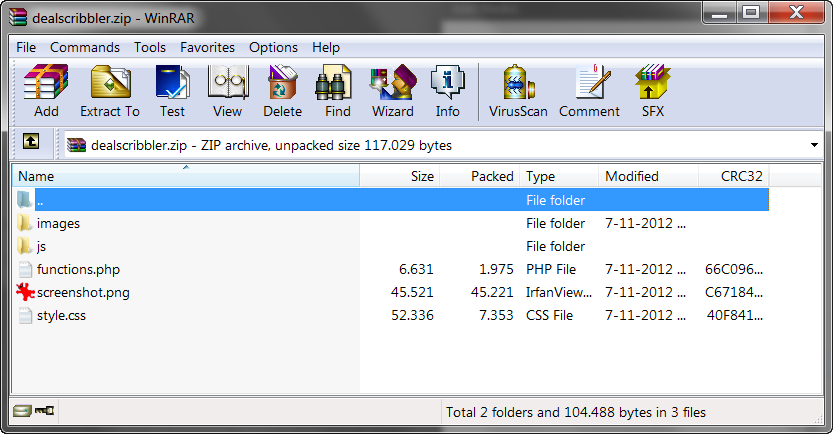Click the style.css file icon

click(25, 316)
